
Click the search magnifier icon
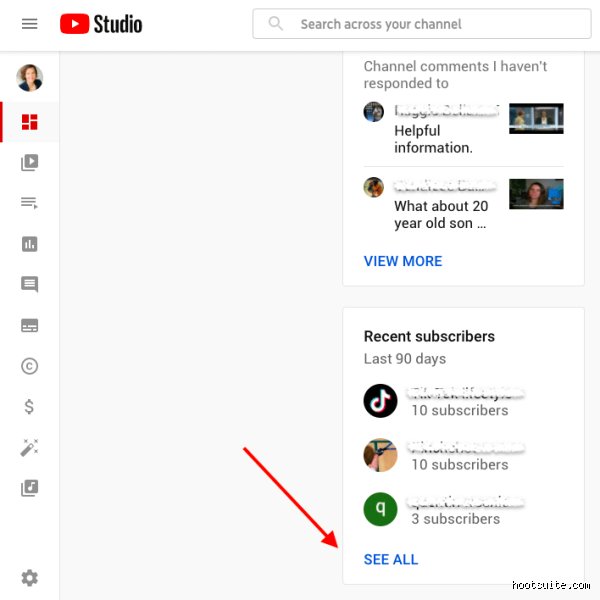tap(275, 23)
